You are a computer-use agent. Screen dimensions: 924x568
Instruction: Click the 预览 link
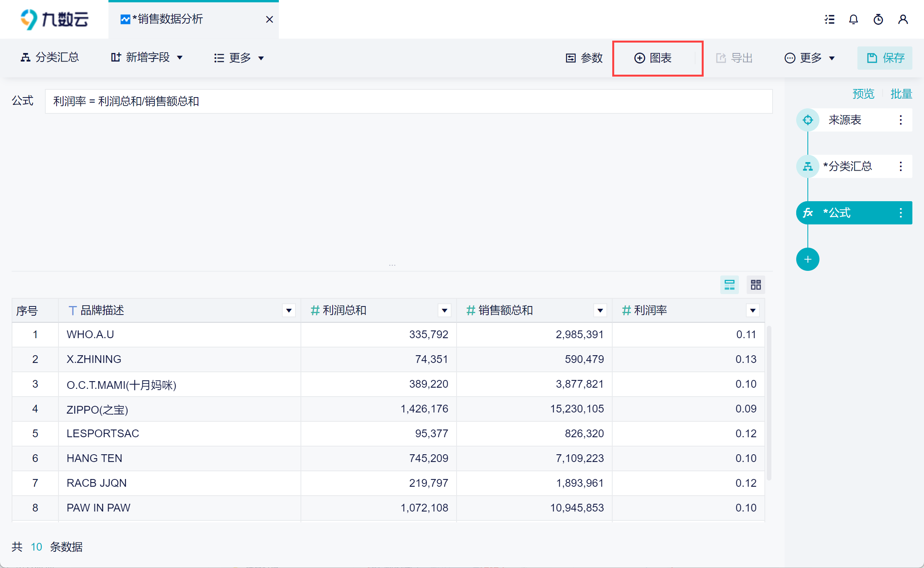pos(863,94)
